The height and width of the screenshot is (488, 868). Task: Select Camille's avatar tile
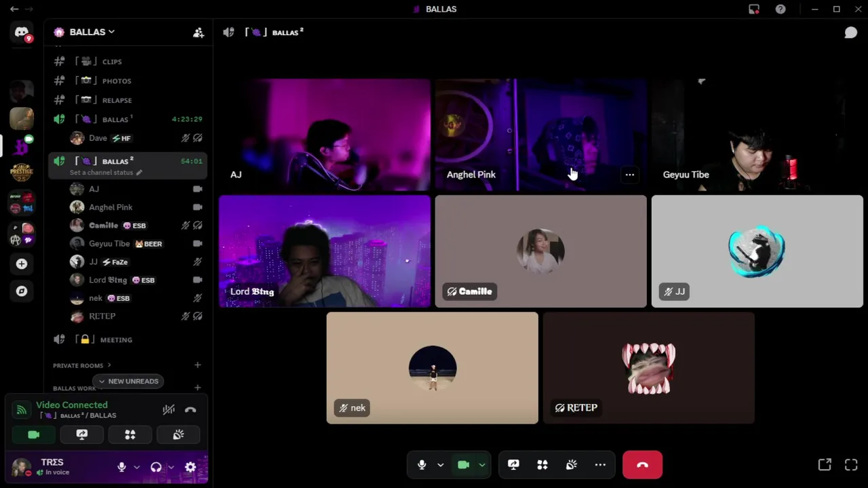(540, 251)
